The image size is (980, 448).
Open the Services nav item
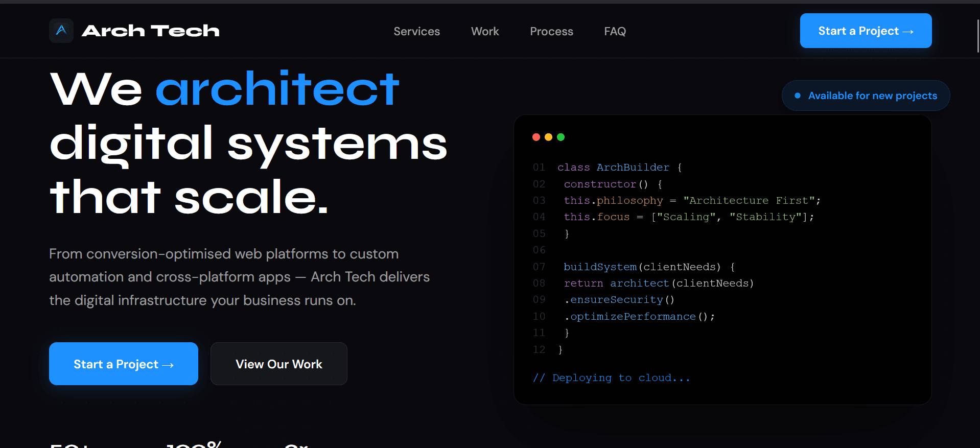coord(416,32)
